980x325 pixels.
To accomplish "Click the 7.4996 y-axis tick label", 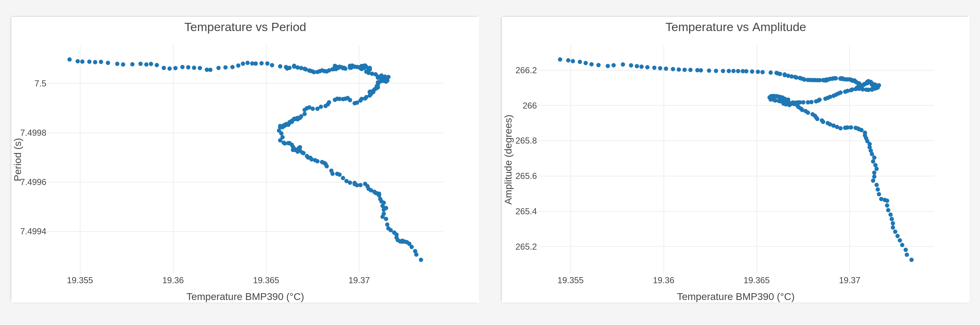I will [x=33, y=182].
